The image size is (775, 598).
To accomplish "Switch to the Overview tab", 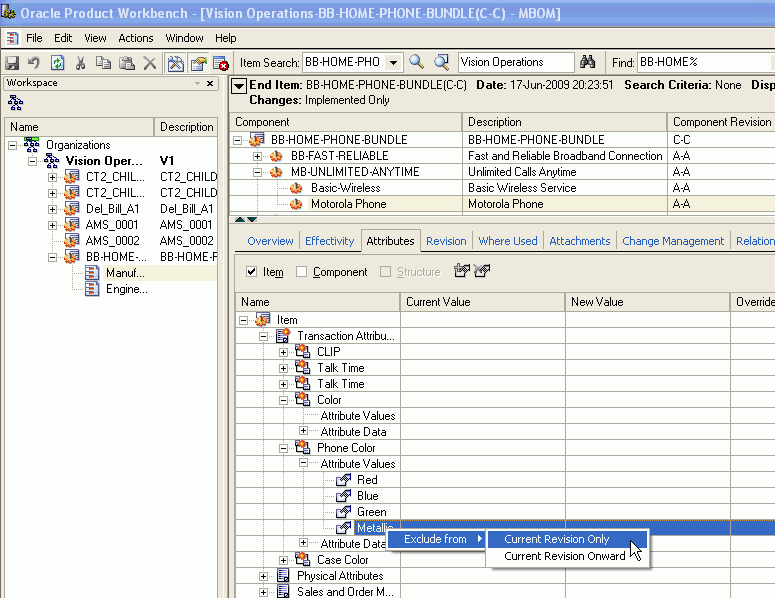I will tap(270, 241).
